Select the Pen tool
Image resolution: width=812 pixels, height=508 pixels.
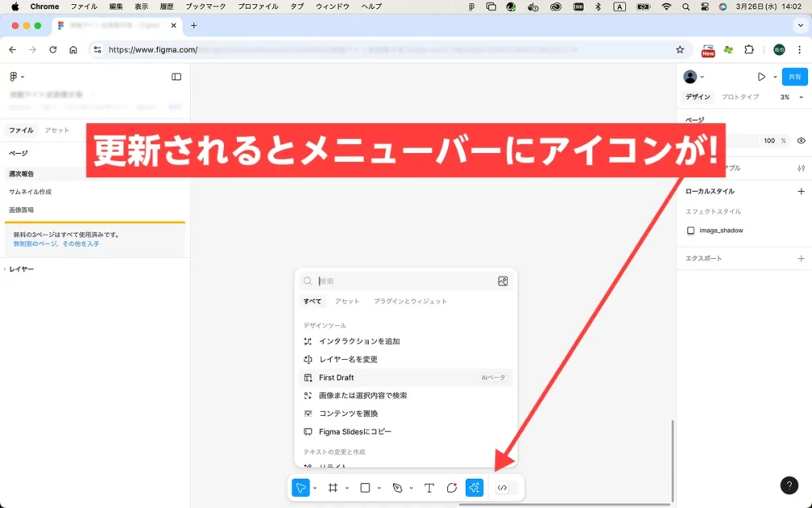tap(397, 488)
